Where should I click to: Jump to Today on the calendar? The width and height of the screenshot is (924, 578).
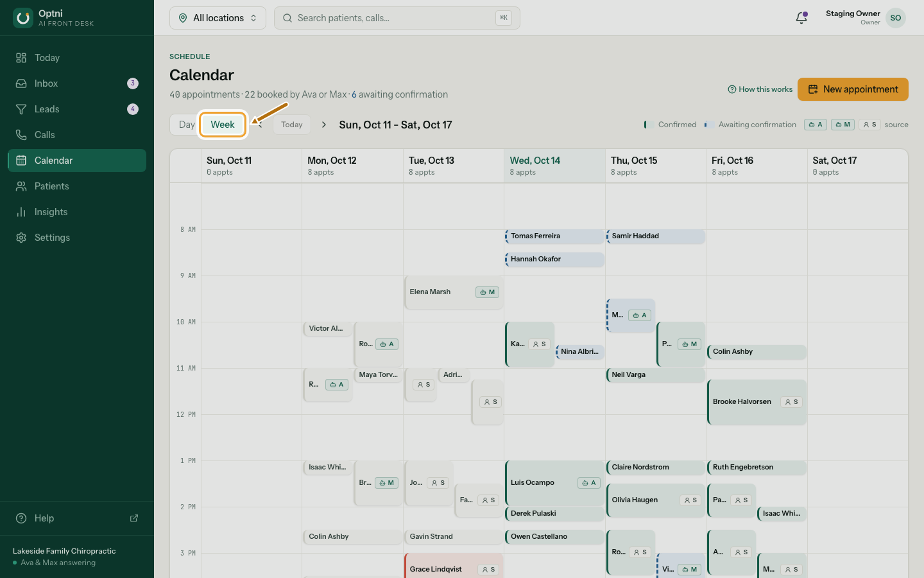click(292, 125)
